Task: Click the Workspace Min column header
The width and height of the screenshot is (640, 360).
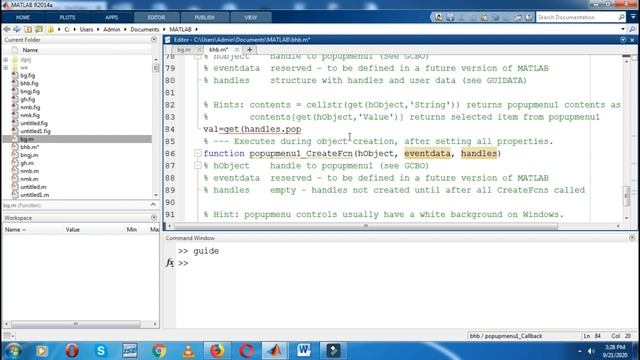Action: (131, 229)
